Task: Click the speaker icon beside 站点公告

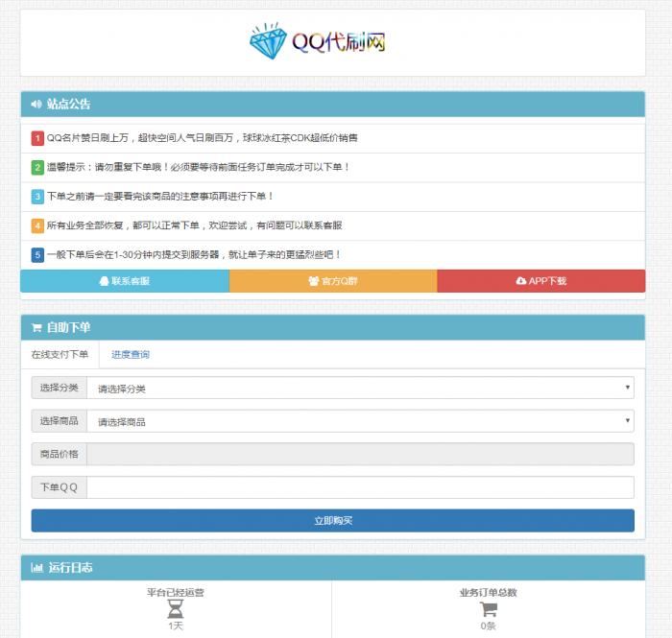Action: (x=36, y=104)
